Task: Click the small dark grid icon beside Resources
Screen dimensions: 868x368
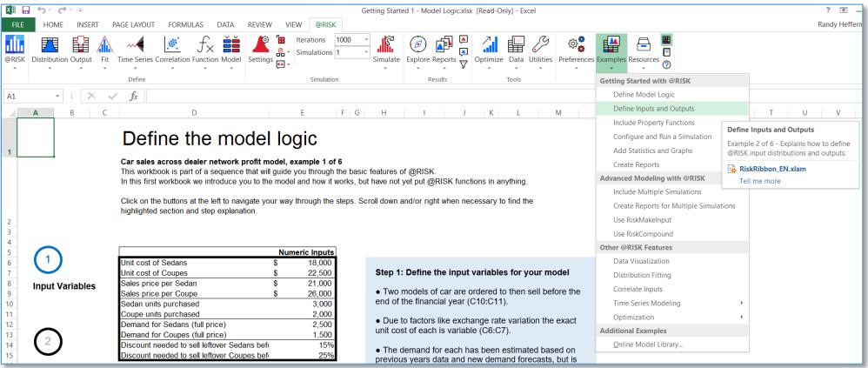Action: 666,39
